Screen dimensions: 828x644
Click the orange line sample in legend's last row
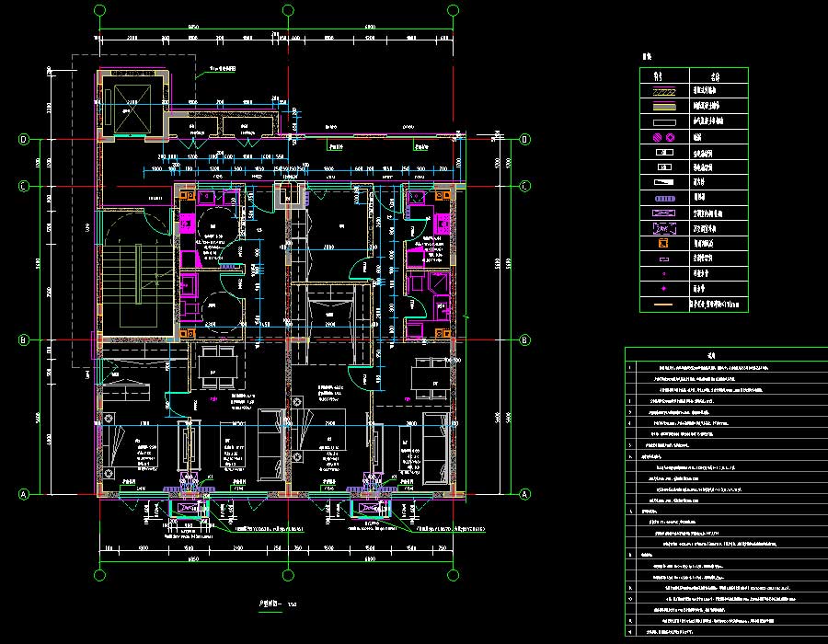(664, 304)
